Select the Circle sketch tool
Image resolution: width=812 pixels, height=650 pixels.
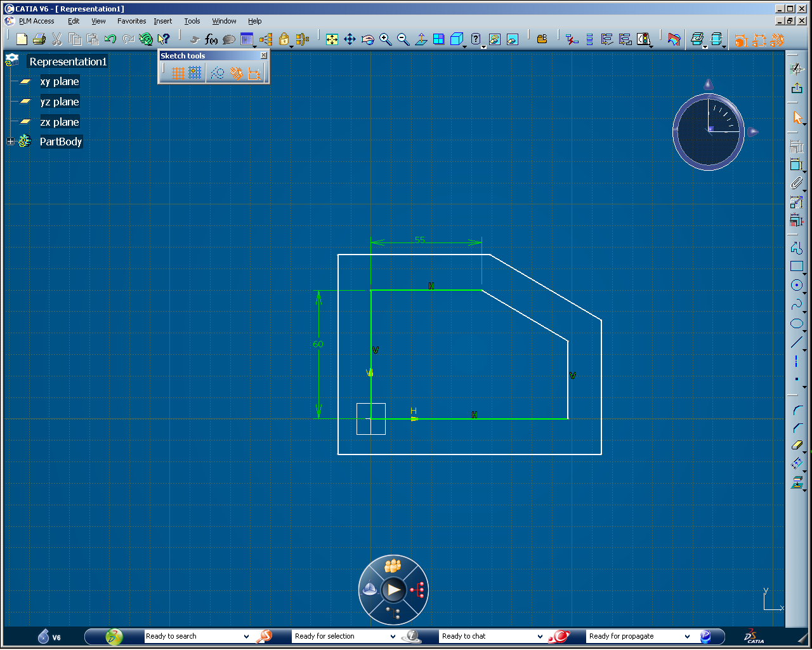pos(796,285)
